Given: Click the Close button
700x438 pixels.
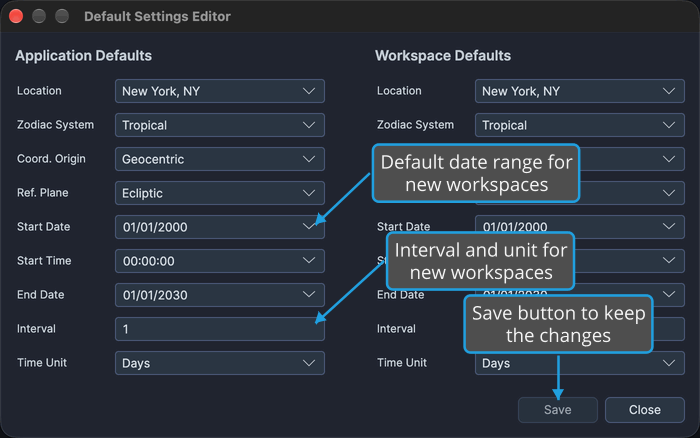Looking at the screenshot, I should click(645, 410).
